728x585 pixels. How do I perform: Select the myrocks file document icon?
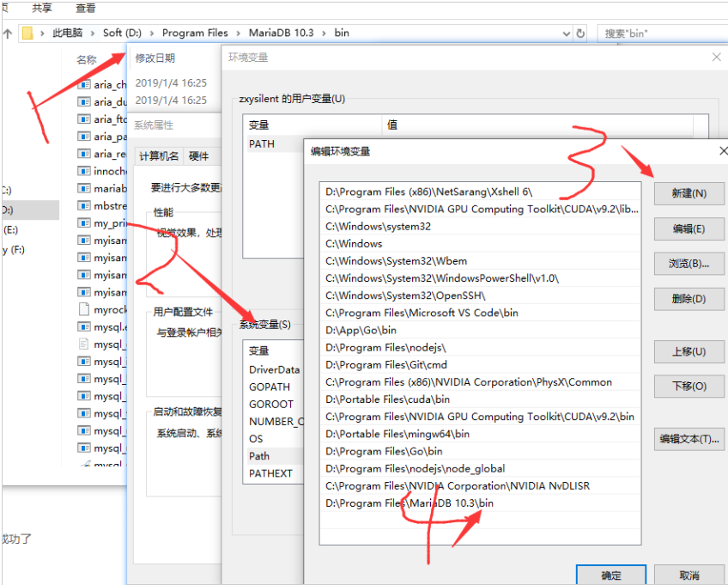tap(84, 309)
